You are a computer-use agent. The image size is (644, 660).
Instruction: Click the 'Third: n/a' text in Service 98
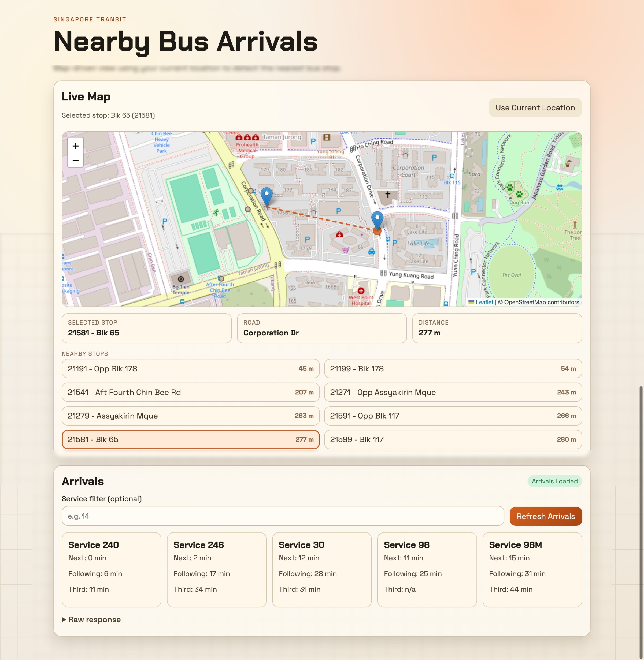[399, 589]
